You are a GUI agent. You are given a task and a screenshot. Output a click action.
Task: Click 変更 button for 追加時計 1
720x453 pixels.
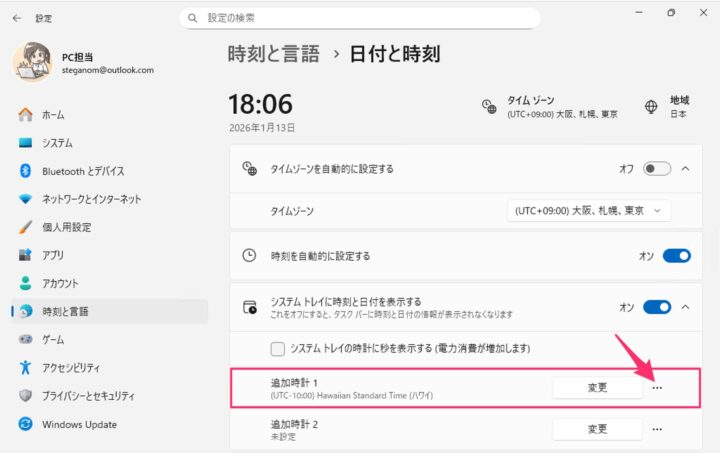(x=597, y=388)
